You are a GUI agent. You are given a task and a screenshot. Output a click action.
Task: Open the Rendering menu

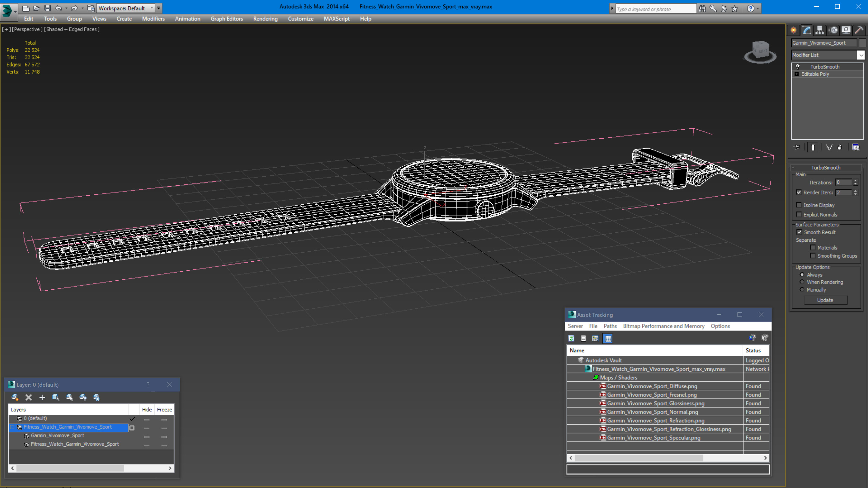[x=265, y=19]
